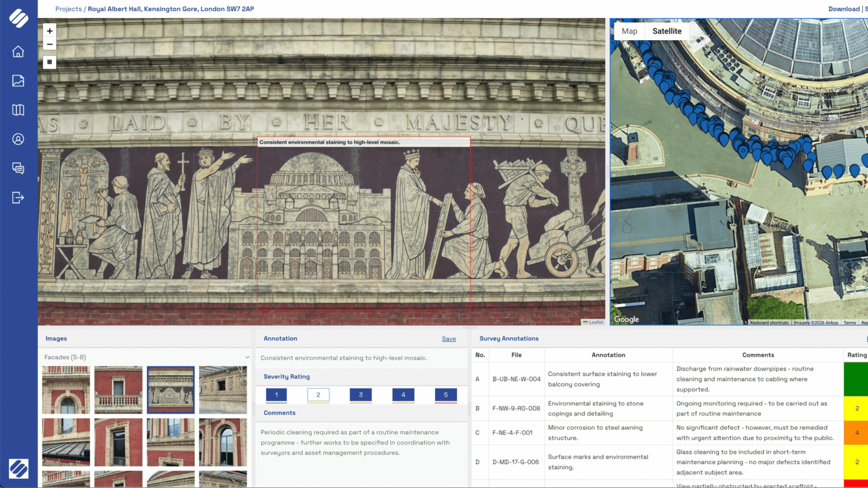Open the user account sidebar icon
This screenshot has height=488, width=868.
click(18, 139)
